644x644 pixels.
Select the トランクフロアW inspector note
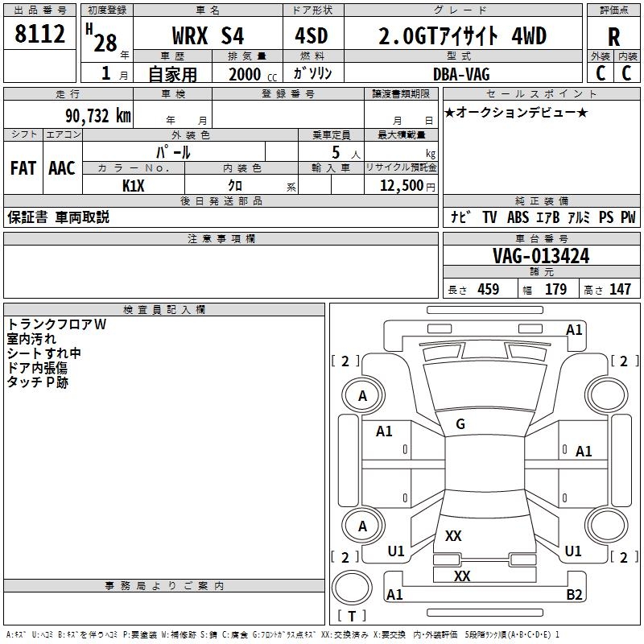coord(57,324)
